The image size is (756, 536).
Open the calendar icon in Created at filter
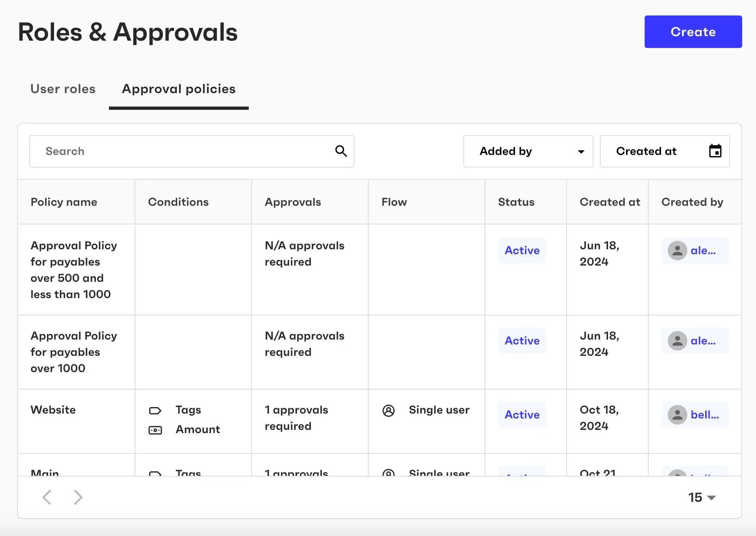coord(715,151)
